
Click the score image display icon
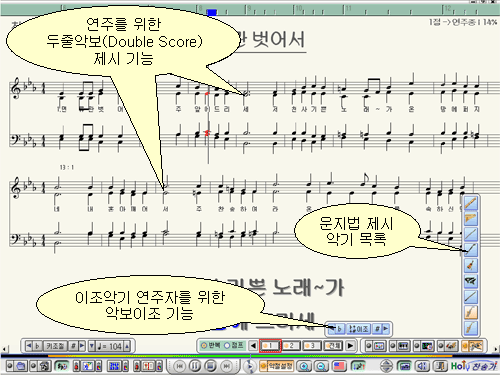click(87, 366)
